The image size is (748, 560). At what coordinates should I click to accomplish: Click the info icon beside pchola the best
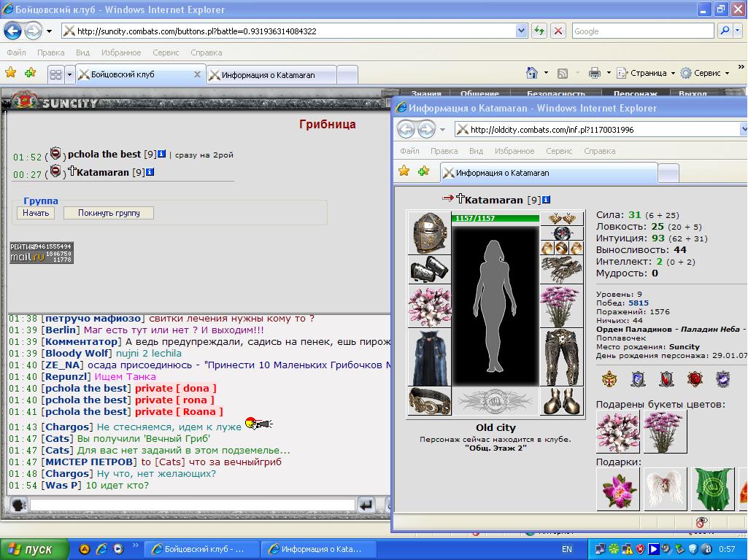162,154
